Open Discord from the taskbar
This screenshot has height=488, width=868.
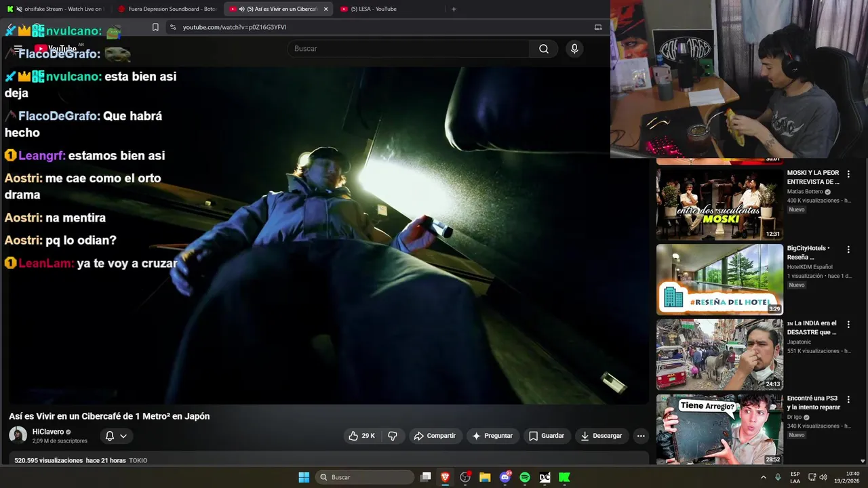pyautogui.click(x=505, y=477)
